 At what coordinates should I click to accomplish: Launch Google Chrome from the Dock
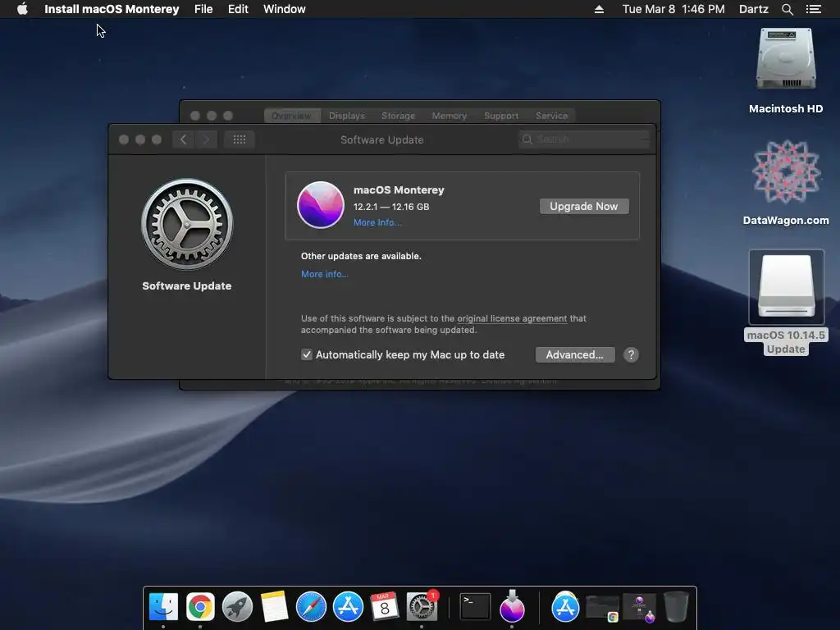(x=200, y=607)
